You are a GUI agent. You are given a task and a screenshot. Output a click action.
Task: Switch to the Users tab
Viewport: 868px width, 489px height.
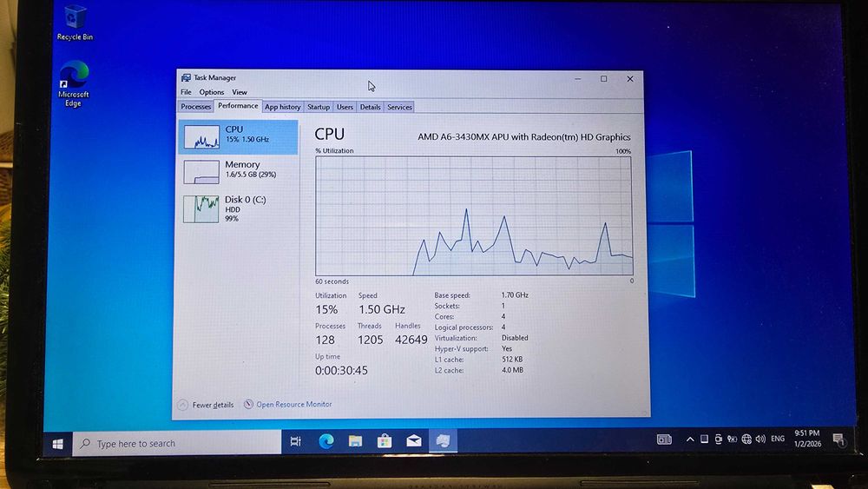click(345, 107)
